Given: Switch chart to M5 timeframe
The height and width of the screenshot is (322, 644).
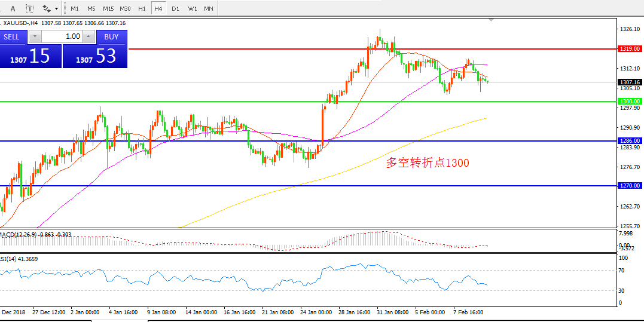Looking at the screenshot, I should pos(91,8).
